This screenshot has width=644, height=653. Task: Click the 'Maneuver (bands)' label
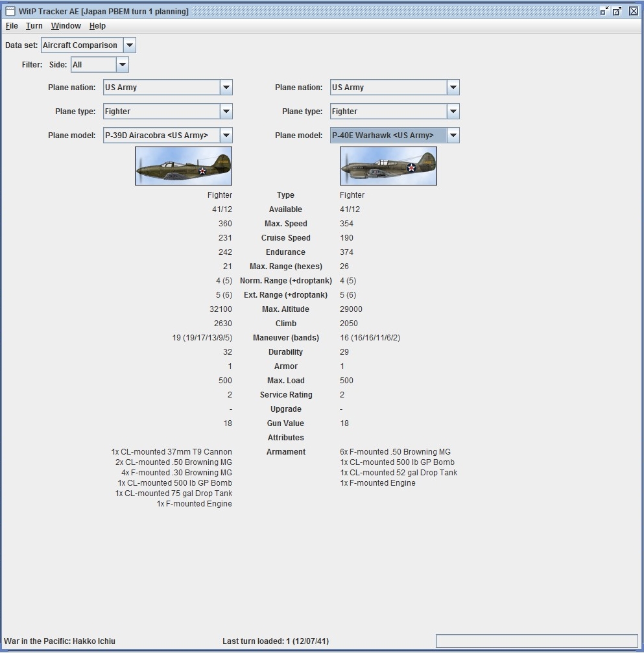(286, 338)
